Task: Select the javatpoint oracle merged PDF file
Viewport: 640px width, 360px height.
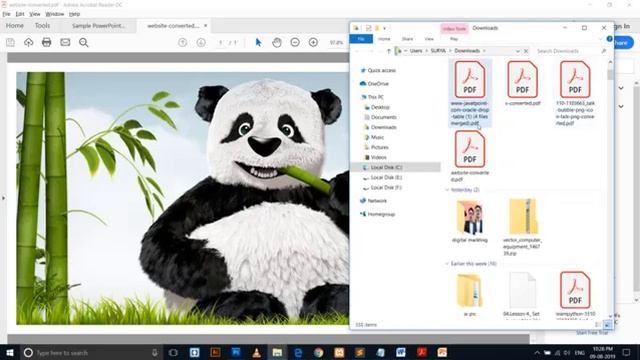Action: pos(470,93)
